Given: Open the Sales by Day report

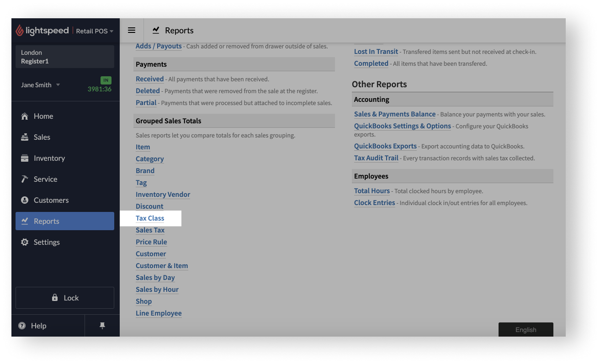Looking at the screenshot, I should point(155,278).
